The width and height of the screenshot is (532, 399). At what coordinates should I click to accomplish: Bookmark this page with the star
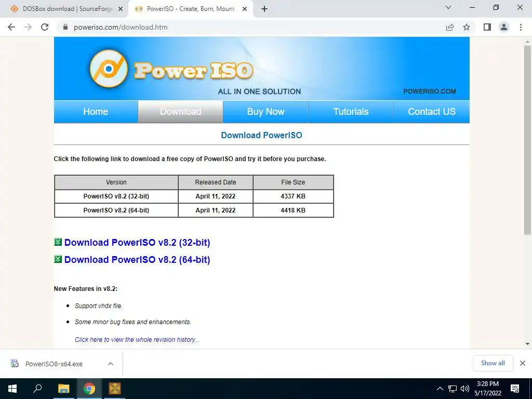click(x=467, y=27)
